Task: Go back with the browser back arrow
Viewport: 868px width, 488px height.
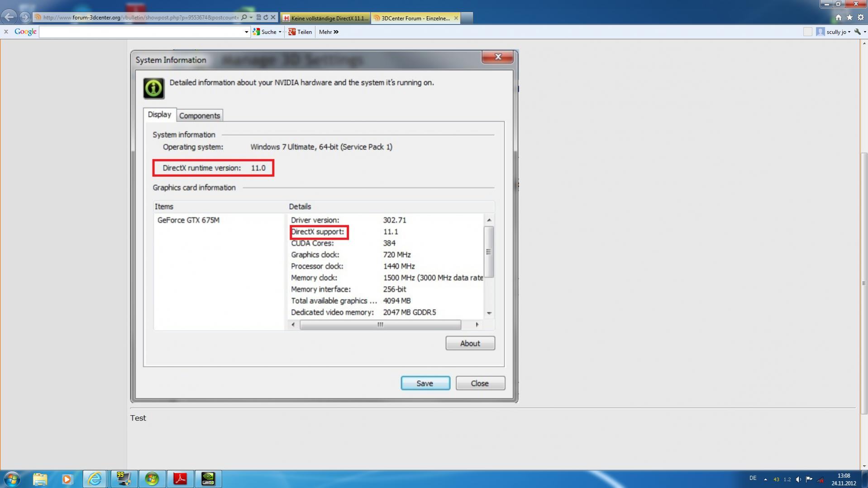Action: (x=9, y=17)
